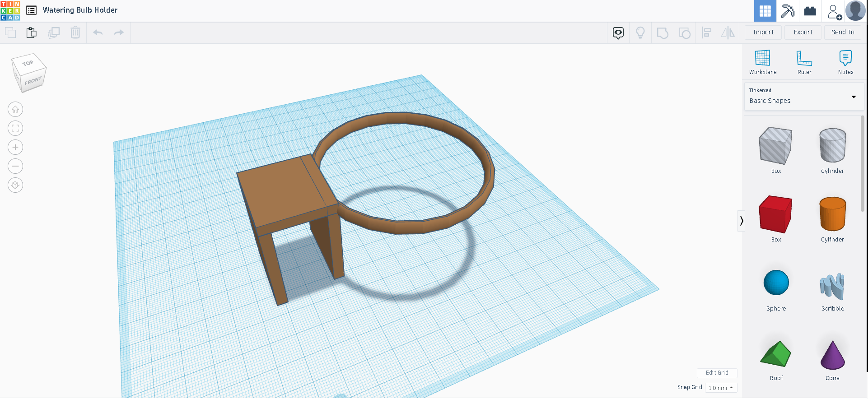Click the Align tool icon
This screenshot has height=399, width=868.
(x=707, y=32)
